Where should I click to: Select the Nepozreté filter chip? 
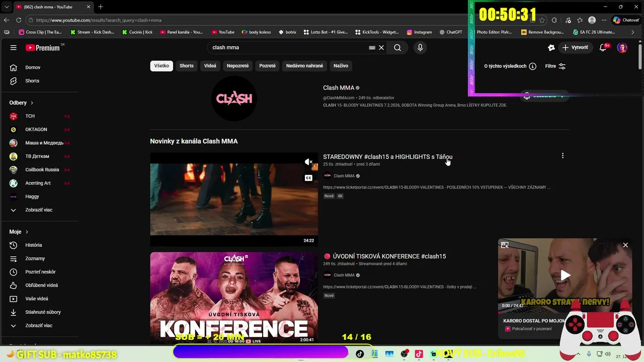237,66
